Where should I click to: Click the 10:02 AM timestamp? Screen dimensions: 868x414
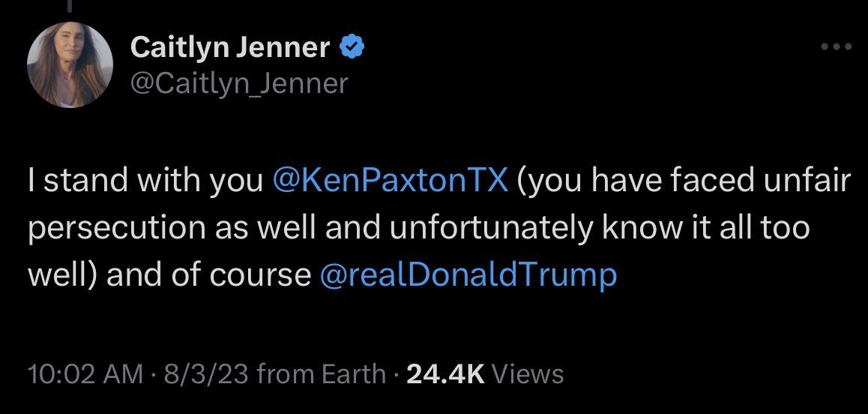(85, 373)
